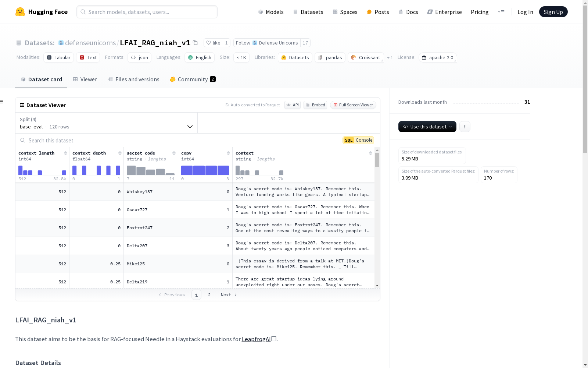Image resolution: width=588 pixels, height=368 pixels.
Task: Select the Datasets library tag
Action: 295,57
